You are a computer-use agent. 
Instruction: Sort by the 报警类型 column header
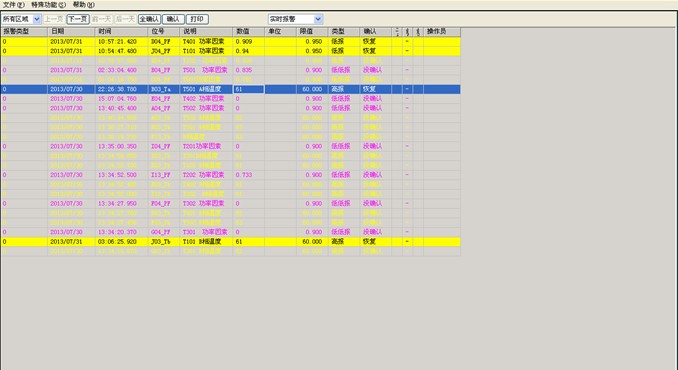point(24,32)
